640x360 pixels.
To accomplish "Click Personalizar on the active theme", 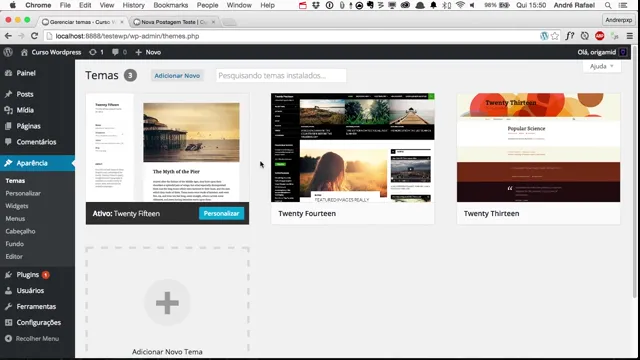I will (221, 213).
